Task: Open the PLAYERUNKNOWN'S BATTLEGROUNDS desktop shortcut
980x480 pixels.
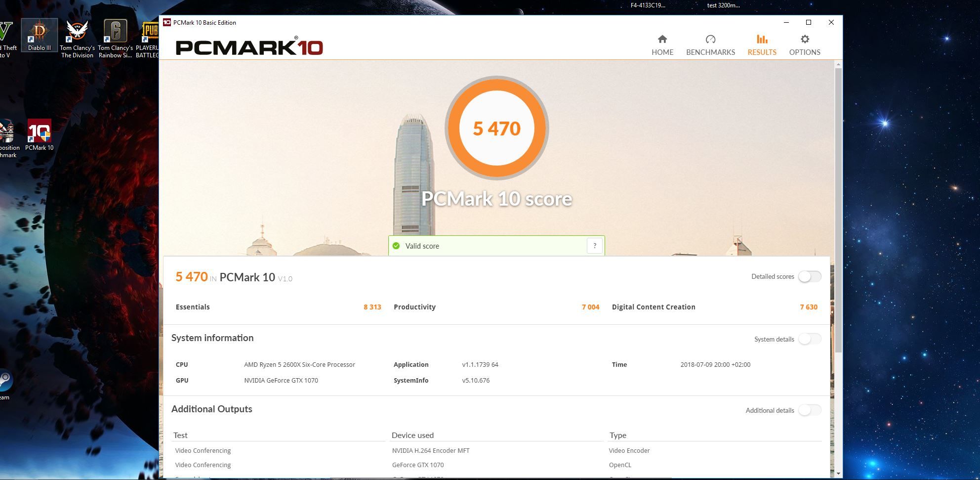Action: pyautogui.click(x=148, y=39)
